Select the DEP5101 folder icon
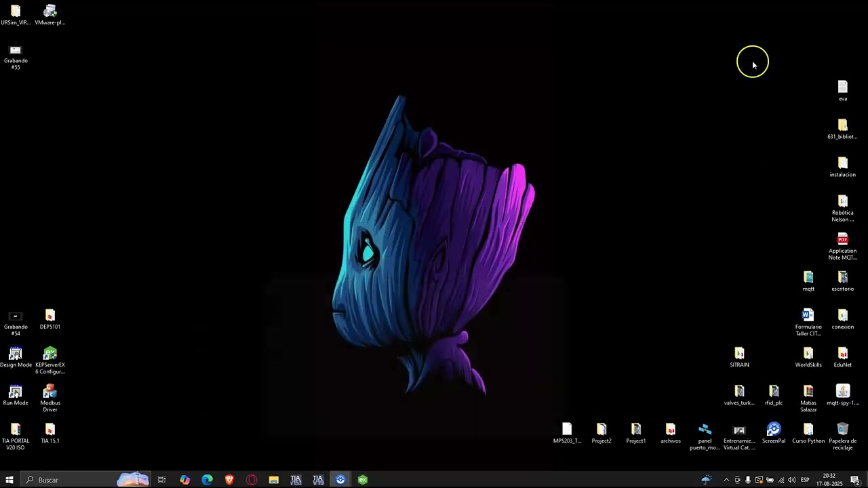This screenshot has height=488, width=868. click(50, 320)
